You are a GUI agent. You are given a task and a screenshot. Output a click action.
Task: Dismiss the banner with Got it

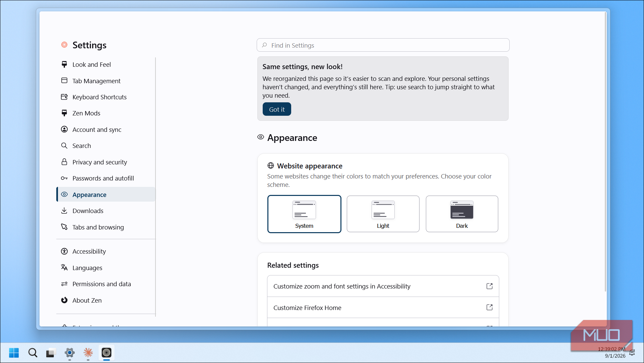coord(277,109)
